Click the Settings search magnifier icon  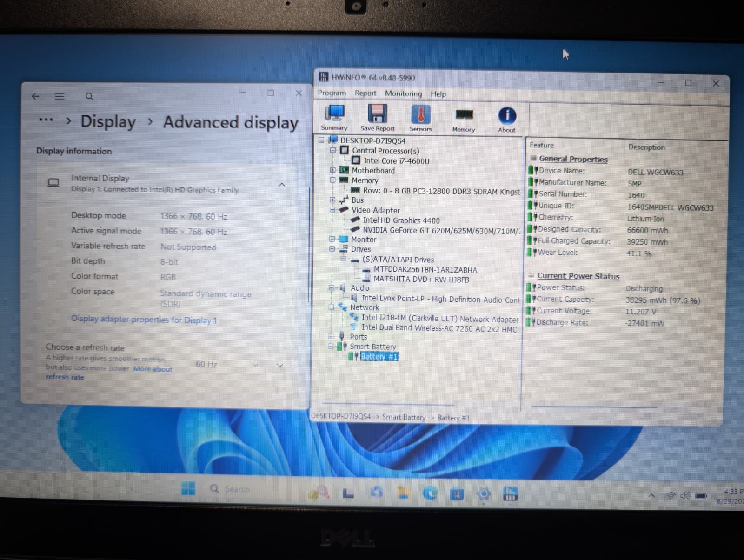(89, 96)
